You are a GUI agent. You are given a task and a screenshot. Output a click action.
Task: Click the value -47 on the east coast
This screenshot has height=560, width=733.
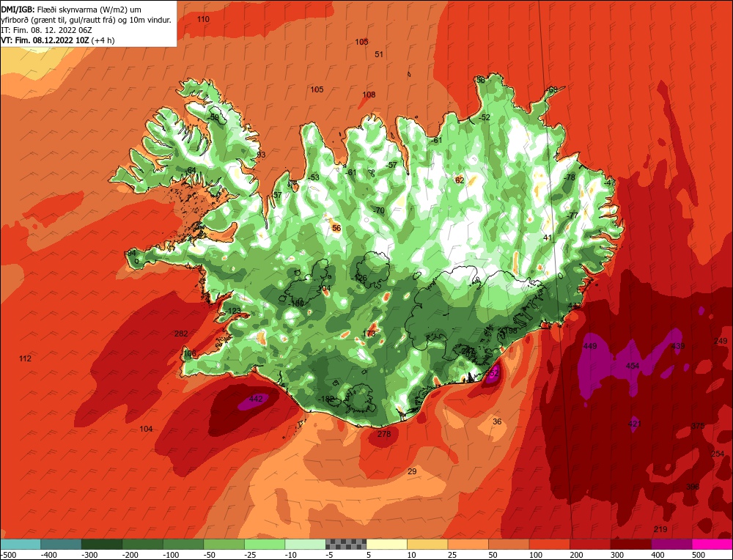pyautogui.click(x=609, y=183)
